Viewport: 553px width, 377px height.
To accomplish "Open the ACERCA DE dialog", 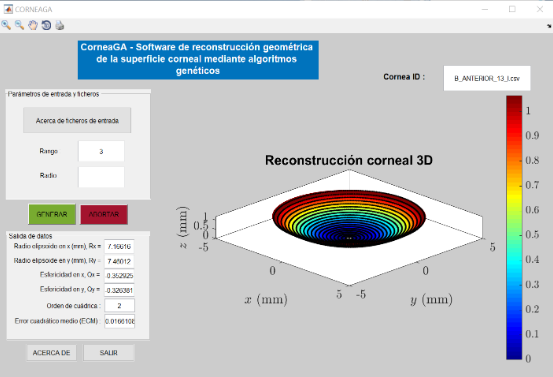I will pyautogui.click(x=51, y=353).
